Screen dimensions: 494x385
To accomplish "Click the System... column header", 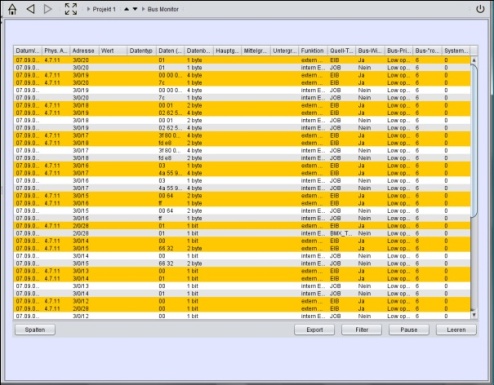I will click(x=456, y=51).
